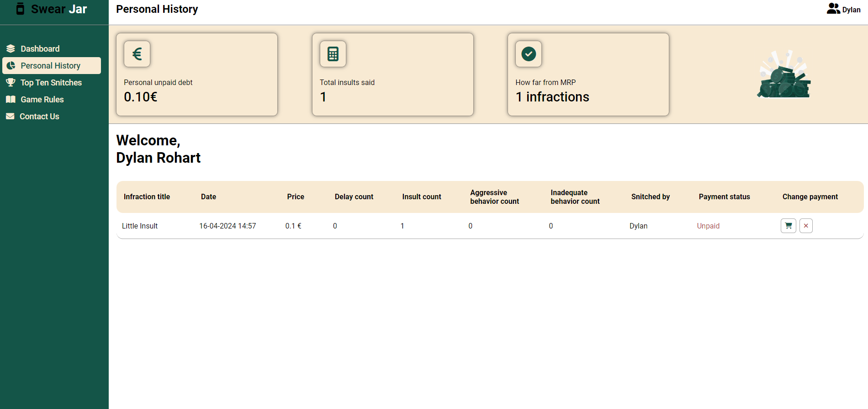This screenshot has width=868, height=409.
Task: Click the Unpaid status text
Action: click(x=708, y=226)
